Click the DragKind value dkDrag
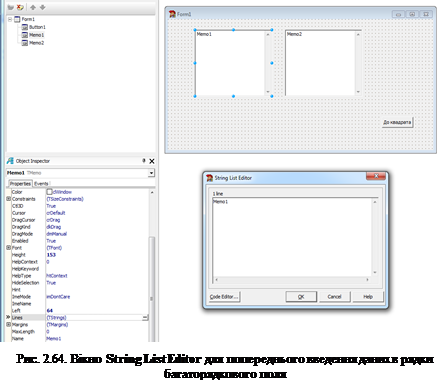The image size is (448, 386). [54, 227]
